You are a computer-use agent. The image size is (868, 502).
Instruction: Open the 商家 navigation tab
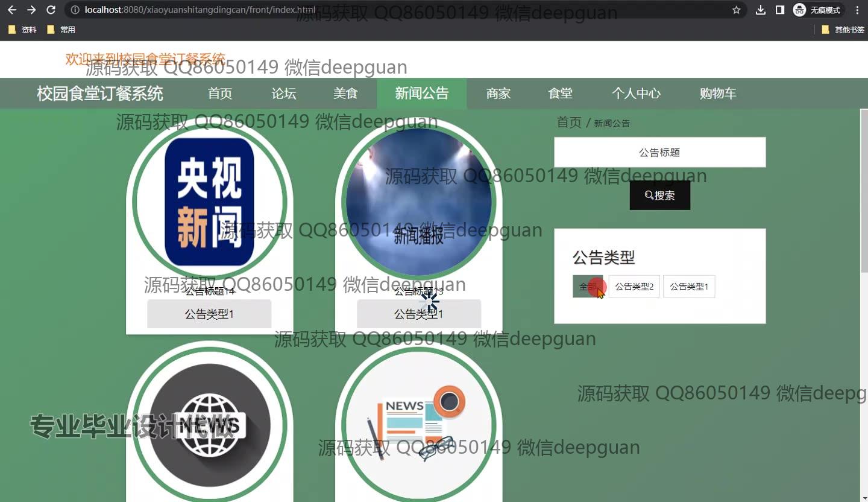[498, 94]
